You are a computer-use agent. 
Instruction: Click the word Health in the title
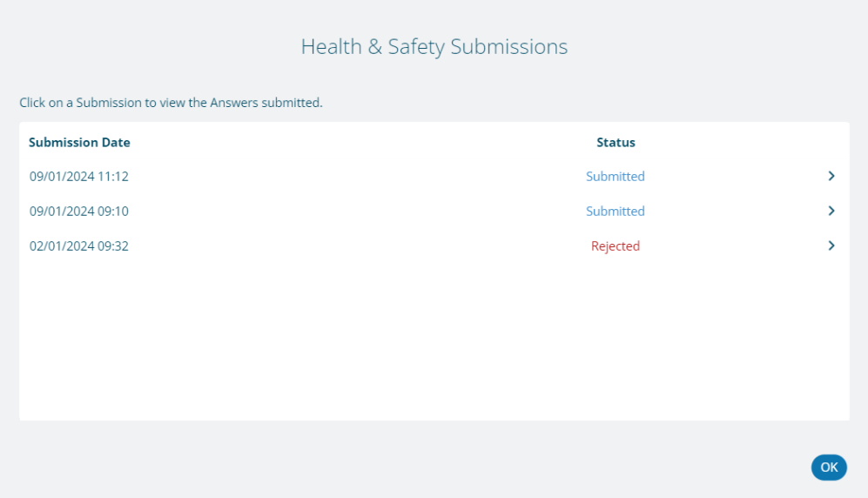331,47
